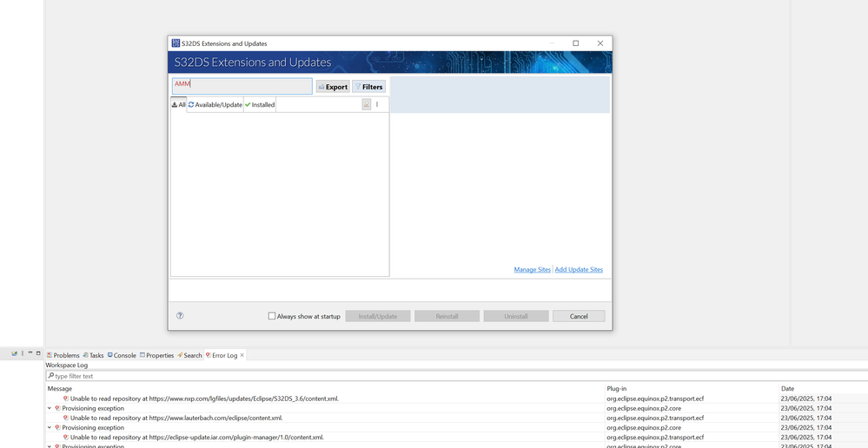Click the type filter text box
Viewport: 868px width, 448px height.
456,376
